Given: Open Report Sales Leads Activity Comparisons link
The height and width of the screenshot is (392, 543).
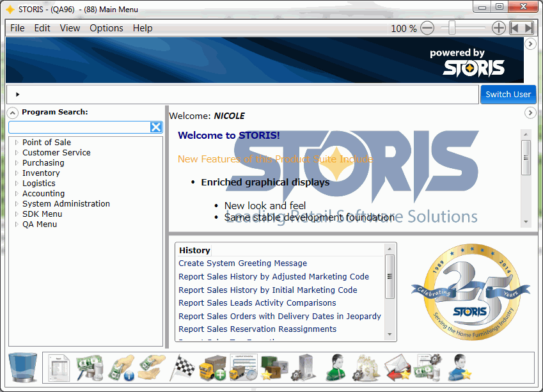Looking at the screenshot, I should (x=257, y=303).
